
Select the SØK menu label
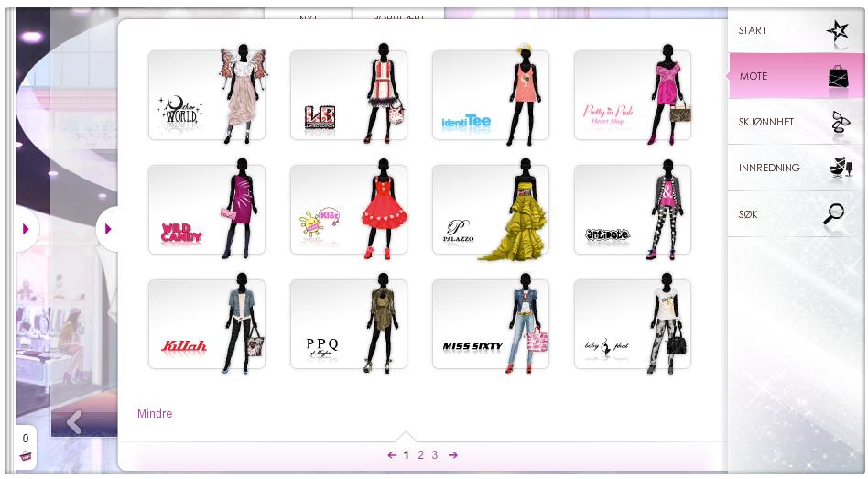point(748,214)
